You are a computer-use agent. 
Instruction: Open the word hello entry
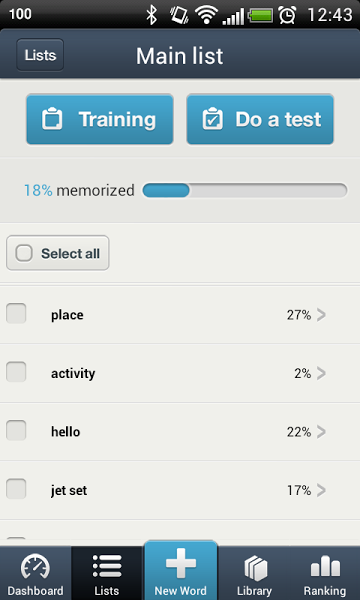pyautogui.click(x=180, y=432)
